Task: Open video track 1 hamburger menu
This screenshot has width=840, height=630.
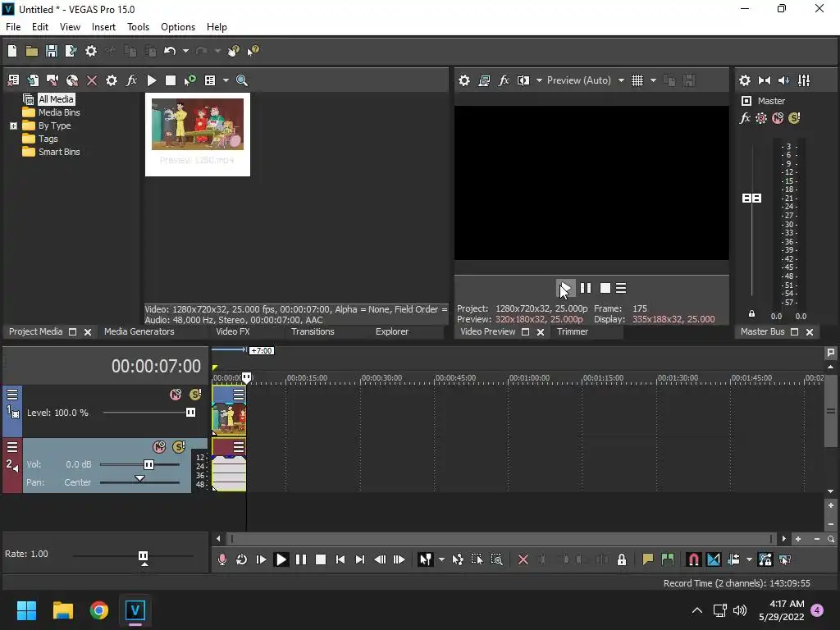Action: click(12, 395)
